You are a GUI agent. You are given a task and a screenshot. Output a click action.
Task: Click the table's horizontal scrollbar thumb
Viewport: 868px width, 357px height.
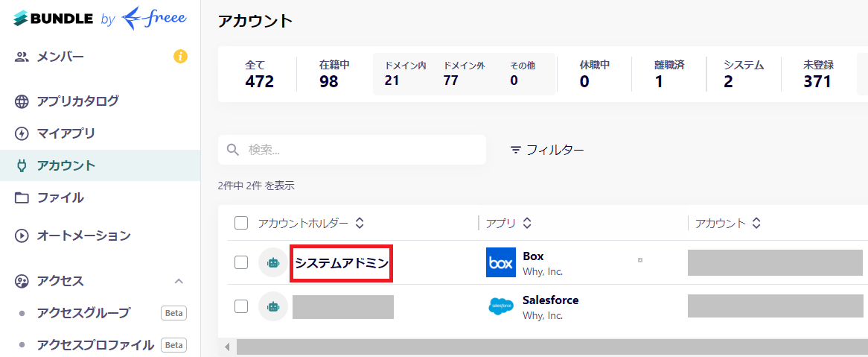[x=552, y=347]
